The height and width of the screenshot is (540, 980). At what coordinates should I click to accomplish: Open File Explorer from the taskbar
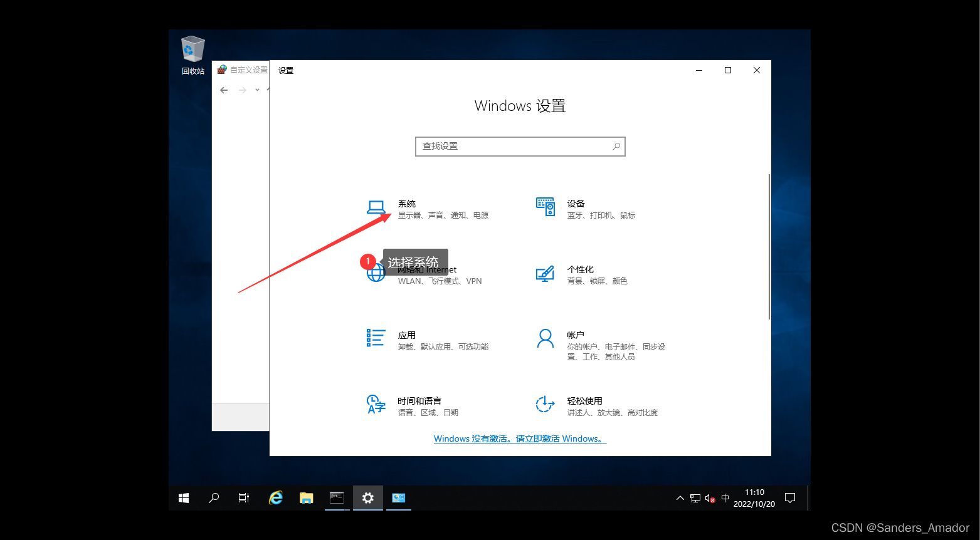[306, 497]
